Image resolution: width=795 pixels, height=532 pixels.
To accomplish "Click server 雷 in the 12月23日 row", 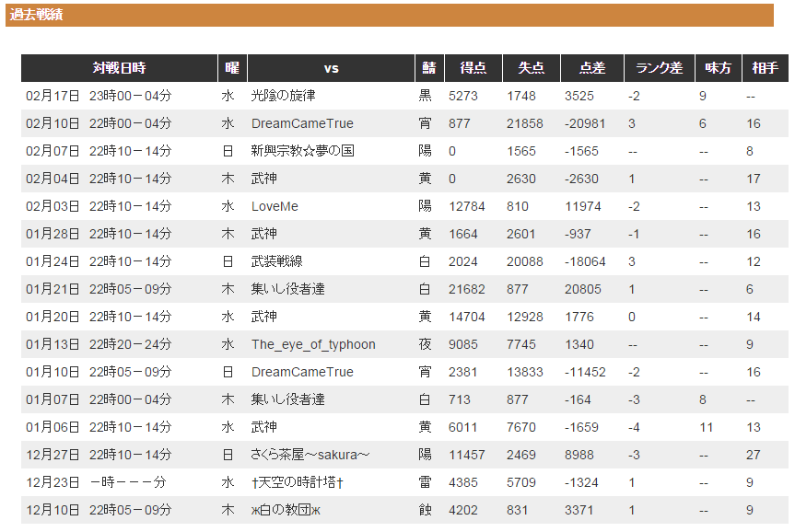I will [x=425, y=482].
